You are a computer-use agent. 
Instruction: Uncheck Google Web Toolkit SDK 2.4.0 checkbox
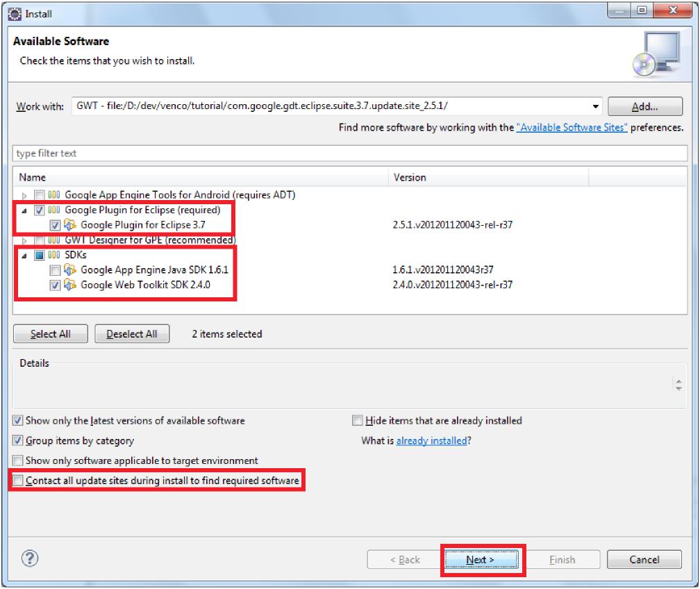tap(56, 285)
